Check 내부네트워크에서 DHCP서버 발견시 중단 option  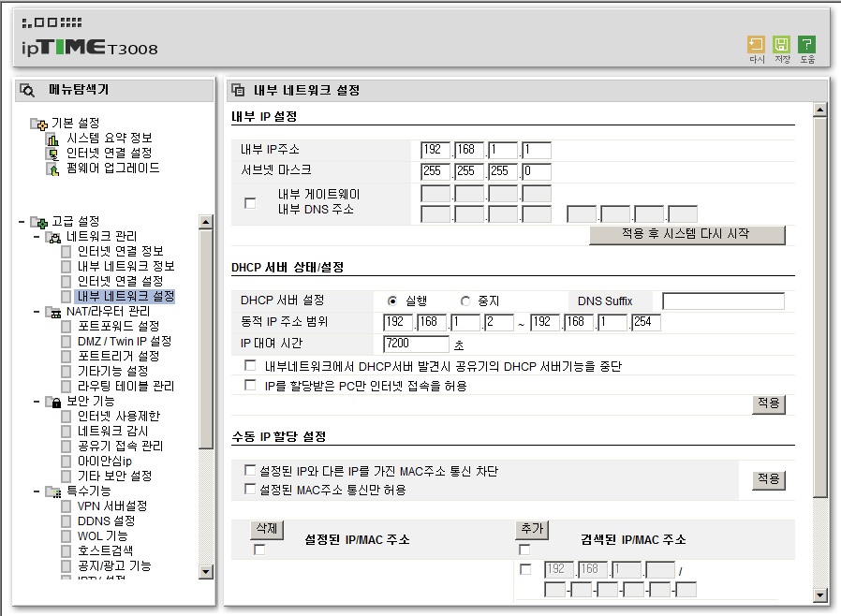coord(250,366)
